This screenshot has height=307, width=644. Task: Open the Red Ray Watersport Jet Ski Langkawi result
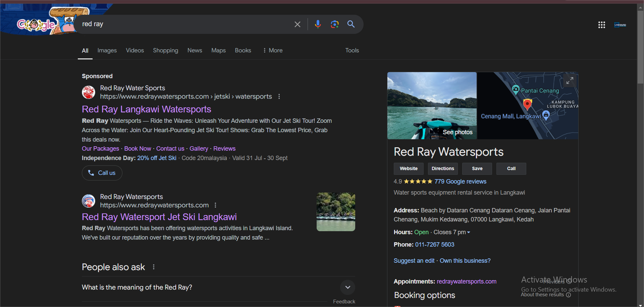[x=159, y=217]
